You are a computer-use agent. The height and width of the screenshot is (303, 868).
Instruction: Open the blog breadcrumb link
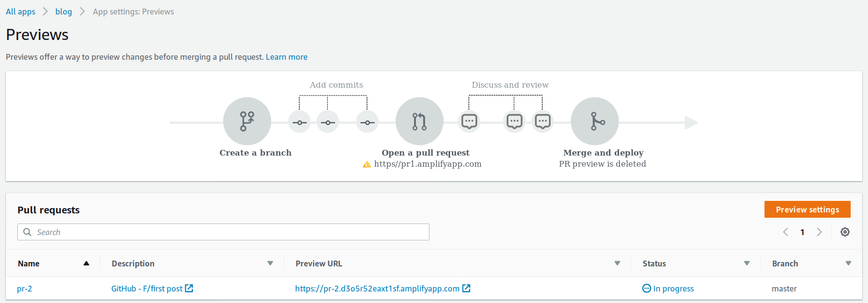[64, 12]
